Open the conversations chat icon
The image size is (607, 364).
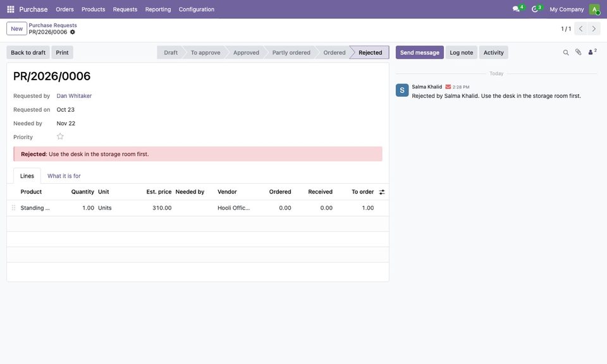pyautogui.click(x=517, y=9)
